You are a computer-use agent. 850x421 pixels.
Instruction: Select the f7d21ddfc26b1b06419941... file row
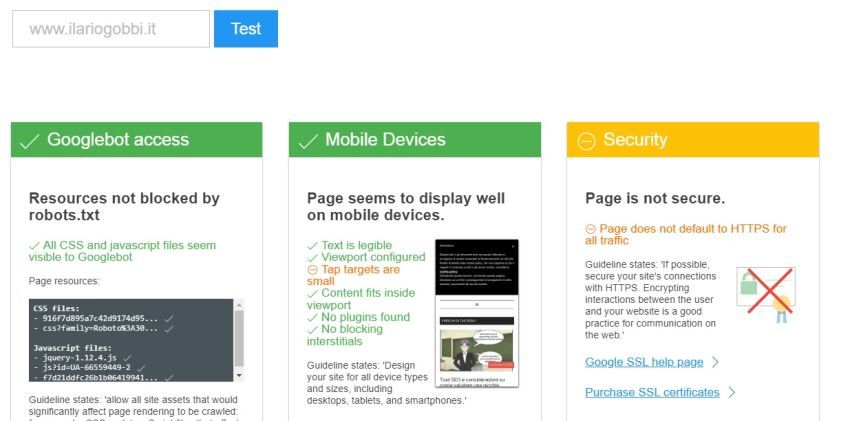pyautogui.click(x=103, y=377)
